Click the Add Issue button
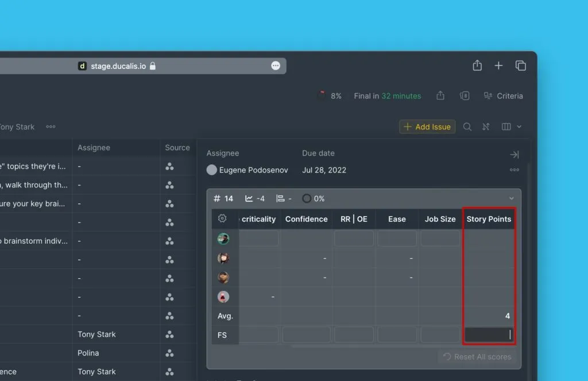This screenshot has width=588, height=381. [427, 127]
